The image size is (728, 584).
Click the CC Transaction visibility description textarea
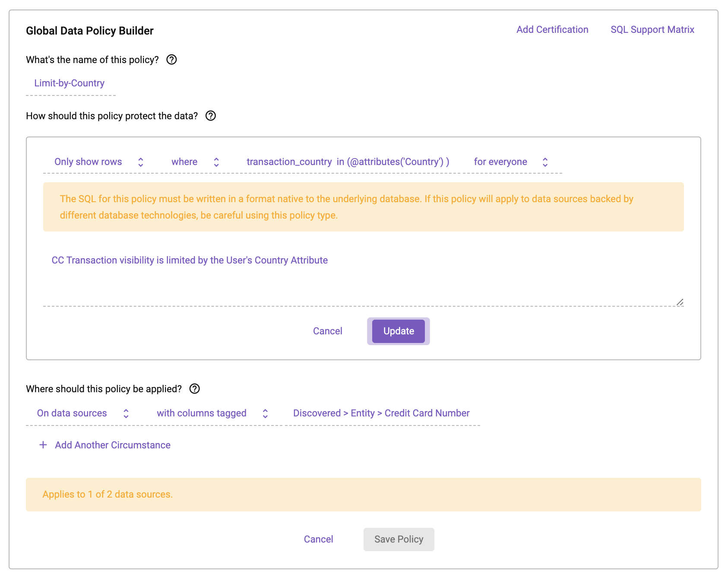coord(364,276)
